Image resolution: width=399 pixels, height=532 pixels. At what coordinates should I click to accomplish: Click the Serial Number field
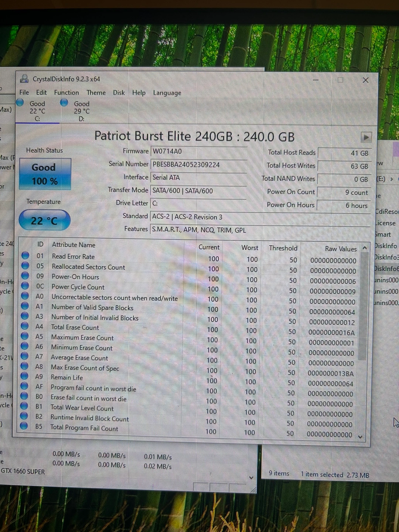pos(199,165)
